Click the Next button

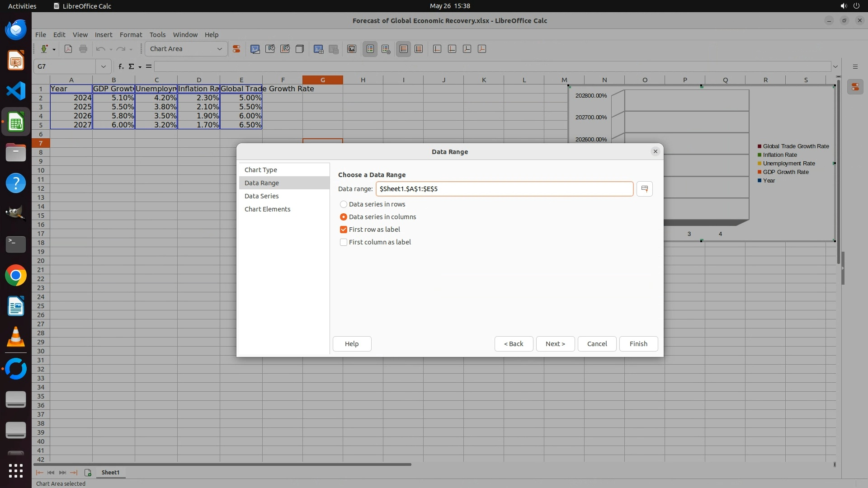click(555, 344)
